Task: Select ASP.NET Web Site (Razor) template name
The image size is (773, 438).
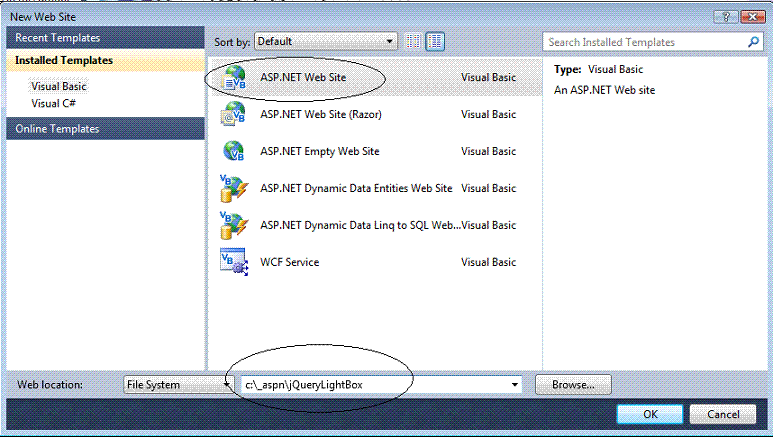Action: pos(321,114)
